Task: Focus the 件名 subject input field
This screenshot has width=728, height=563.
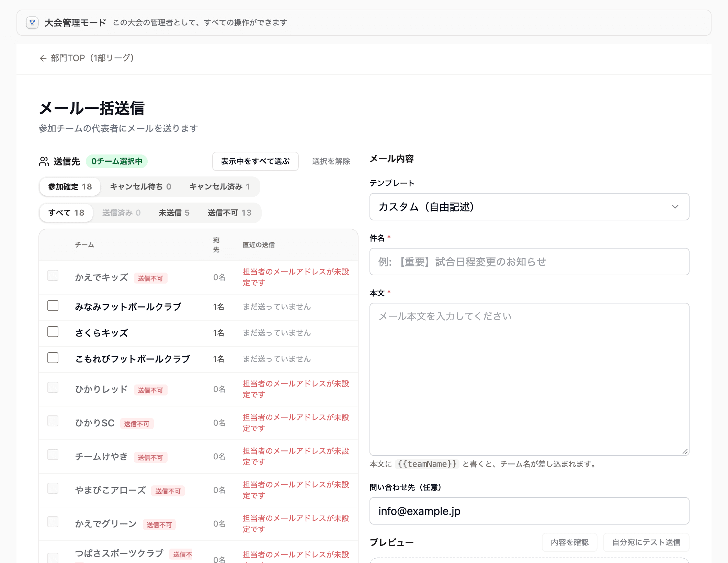Action: point(529,262)
